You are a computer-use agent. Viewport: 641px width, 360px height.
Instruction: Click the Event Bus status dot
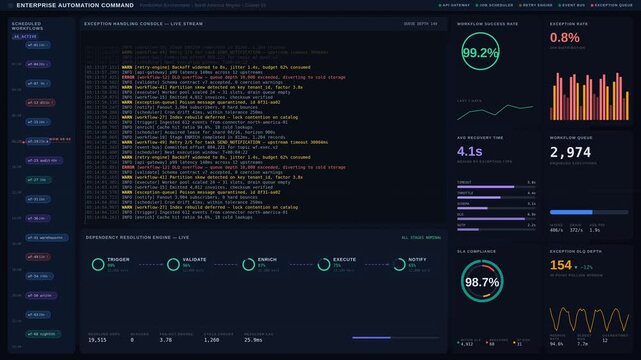click(x=560, y=5)
